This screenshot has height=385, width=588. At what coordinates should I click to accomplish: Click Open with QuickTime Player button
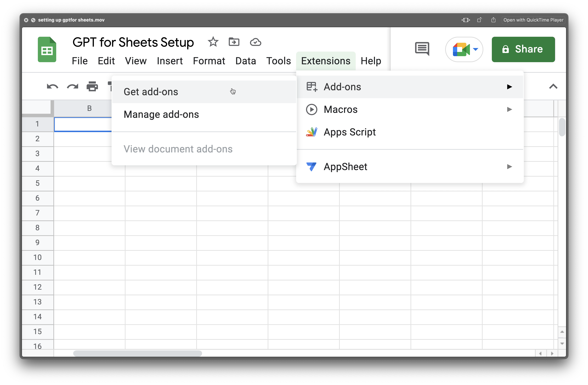coord(533,20)
